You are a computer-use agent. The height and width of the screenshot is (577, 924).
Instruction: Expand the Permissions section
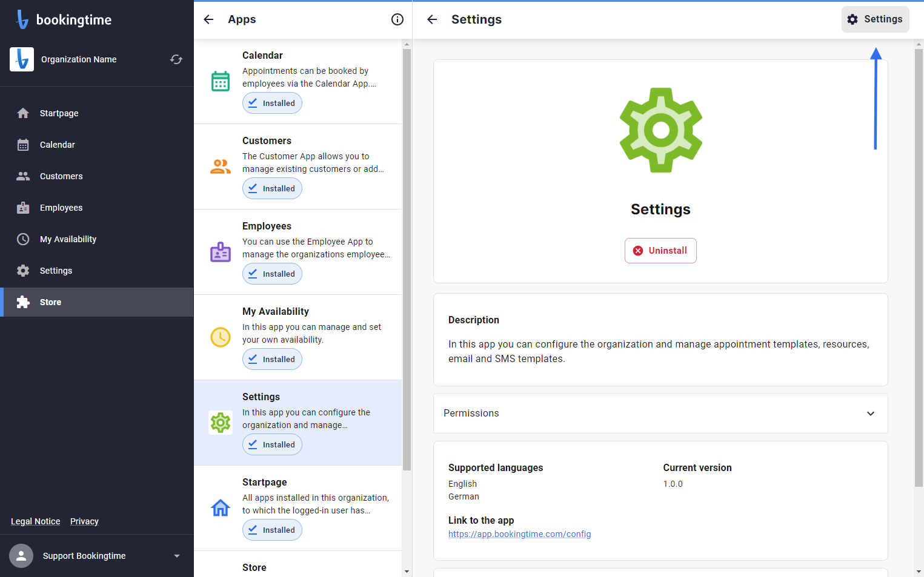(x=660, y=414)
